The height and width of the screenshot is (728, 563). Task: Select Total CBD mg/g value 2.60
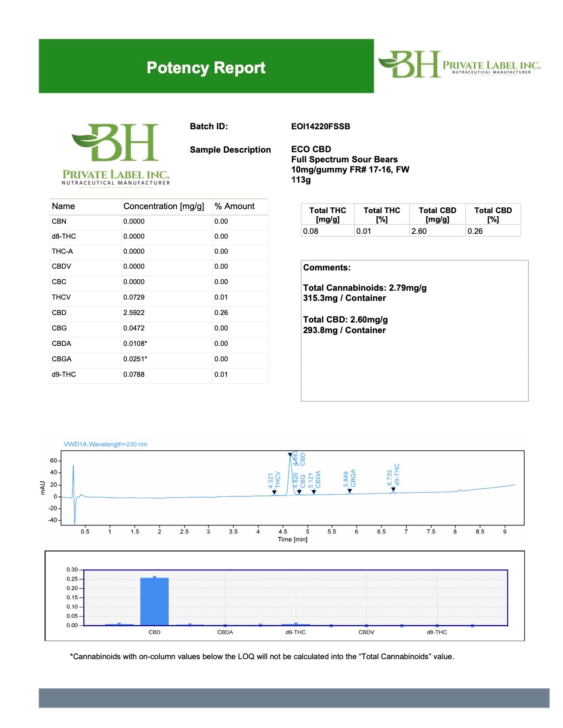419,231
